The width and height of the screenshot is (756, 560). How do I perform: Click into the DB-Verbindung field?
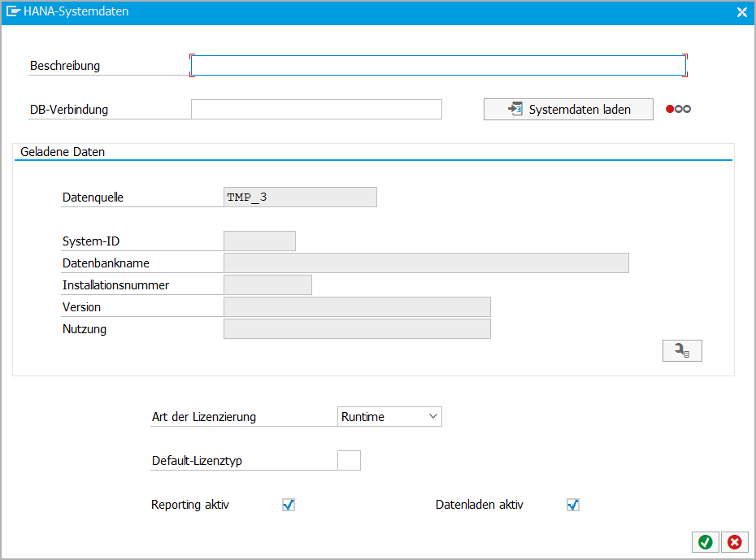[x=316, y=110]
